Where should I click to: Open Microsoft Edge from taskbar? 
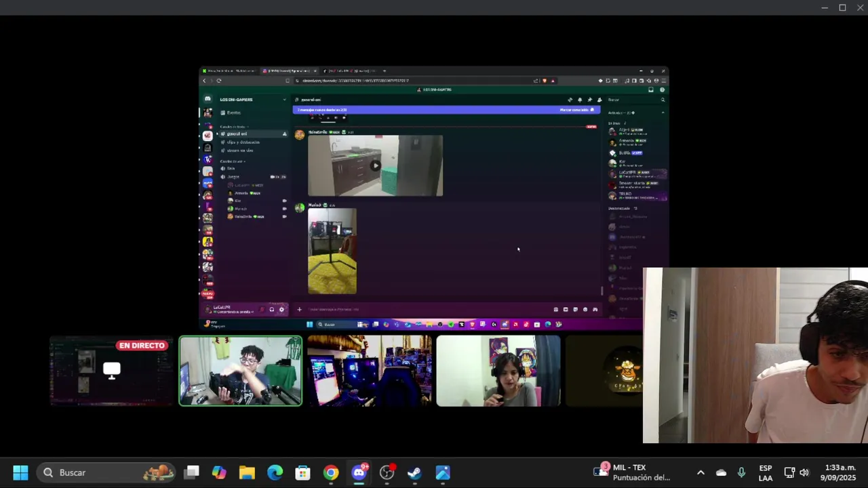coord(275,472)
